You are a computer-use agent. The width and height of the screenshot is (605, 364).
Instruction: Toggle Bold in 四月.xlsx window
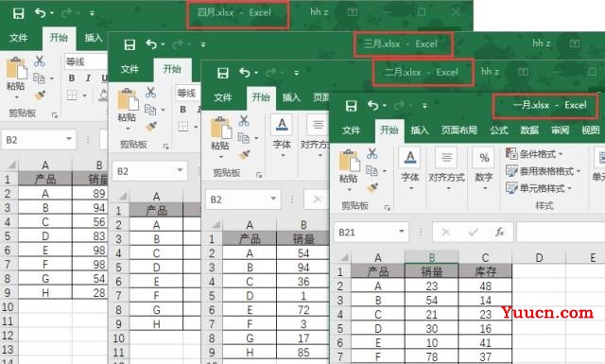pos(72,78)
